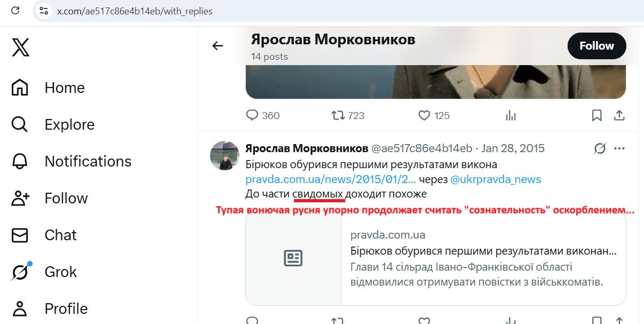Like the tweet showing 125 likes
The image size is (644, 324).
424,115
